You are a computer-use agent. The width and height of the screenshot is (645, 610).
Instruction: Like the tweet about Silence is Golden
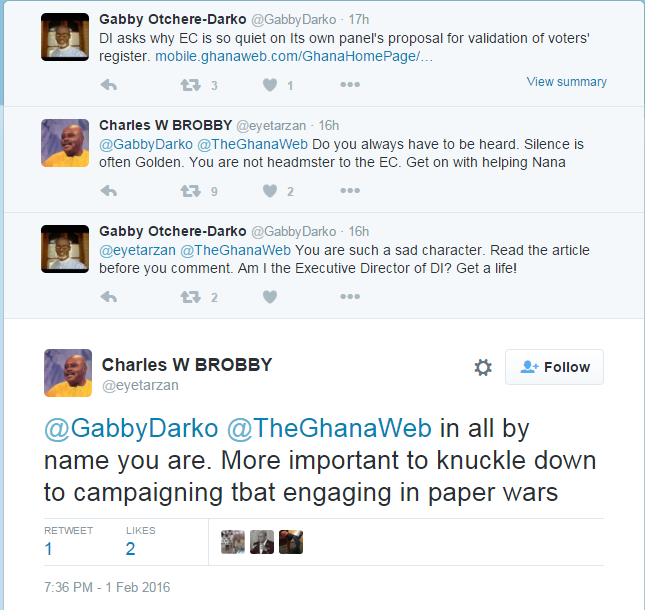coord(269,191)
